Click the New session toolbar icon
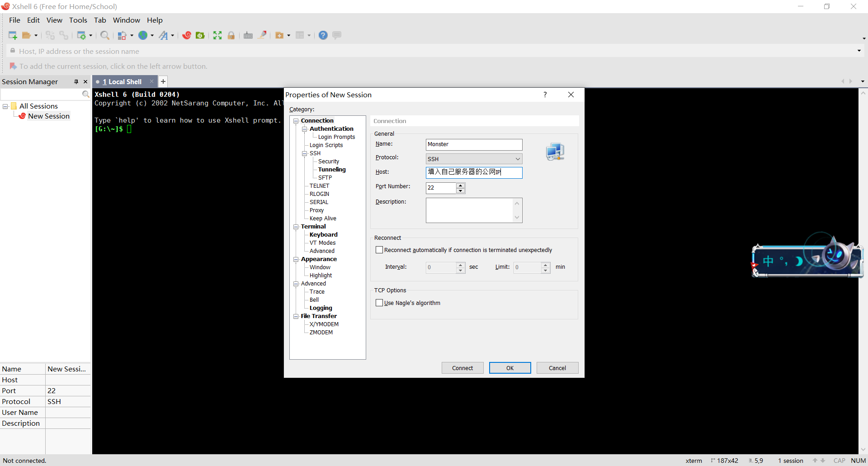868x466 pixels. pyautogui.click(x=13, y=35)
